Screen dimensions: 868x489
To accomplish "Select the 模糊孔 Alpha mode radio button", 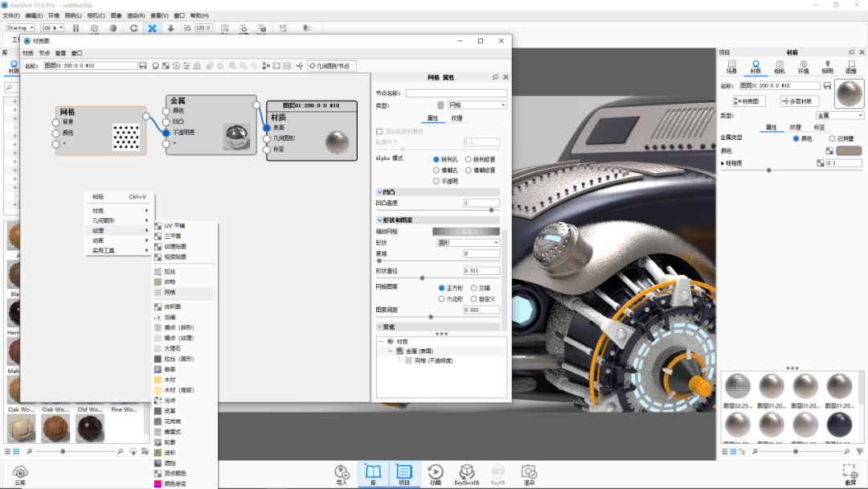I will pyautogui.click(x=436, y=171).
